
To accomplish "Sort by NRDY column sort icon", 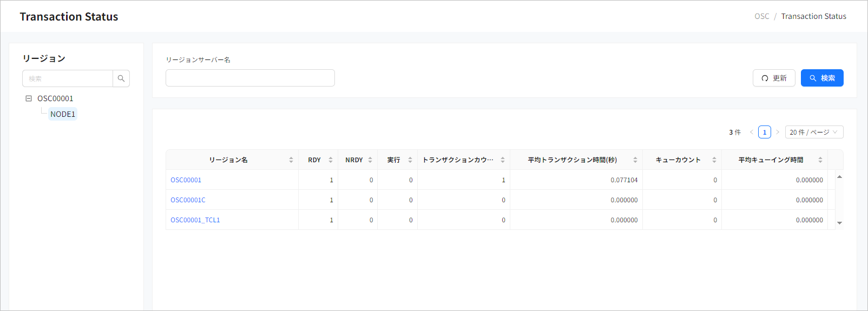I will pyautogui.click(x=370, y=160).
